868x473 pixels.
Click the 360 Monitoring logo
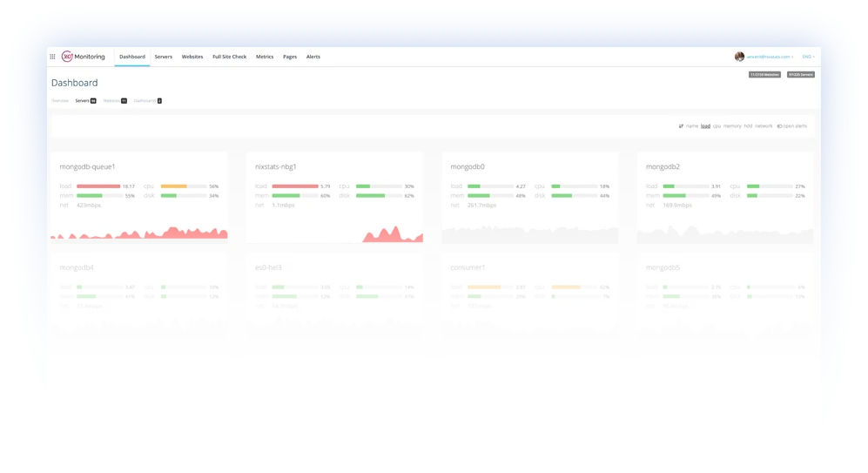[x=83, y=57]
